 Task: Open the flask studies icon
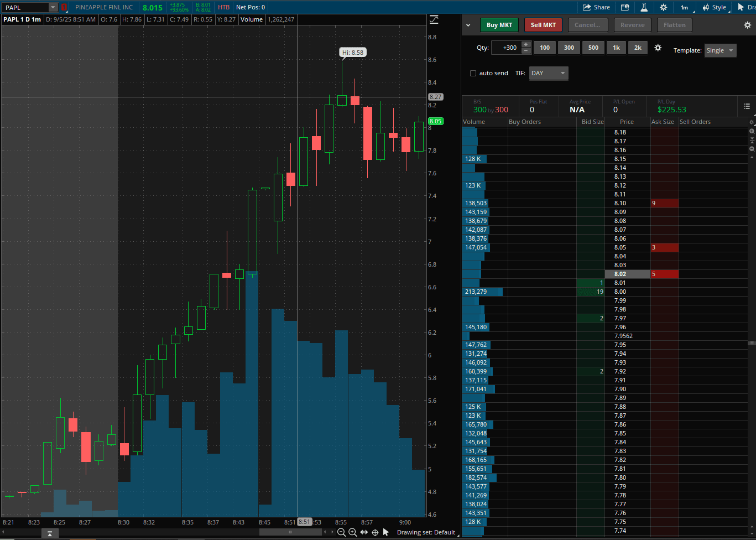pos(644,7)
